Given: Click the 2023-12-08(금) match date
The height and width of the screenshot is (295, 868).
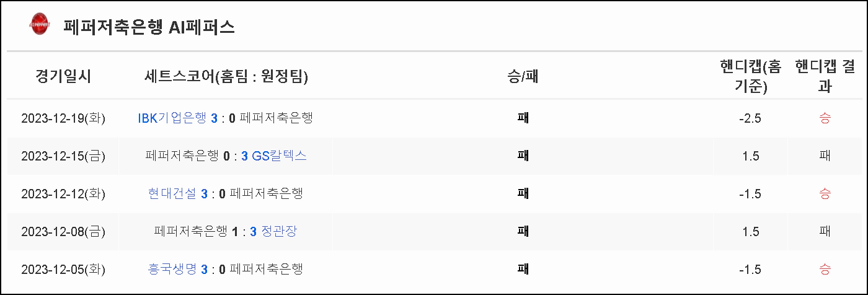Looking at the screenshot, I should click(x=63, y=232).
